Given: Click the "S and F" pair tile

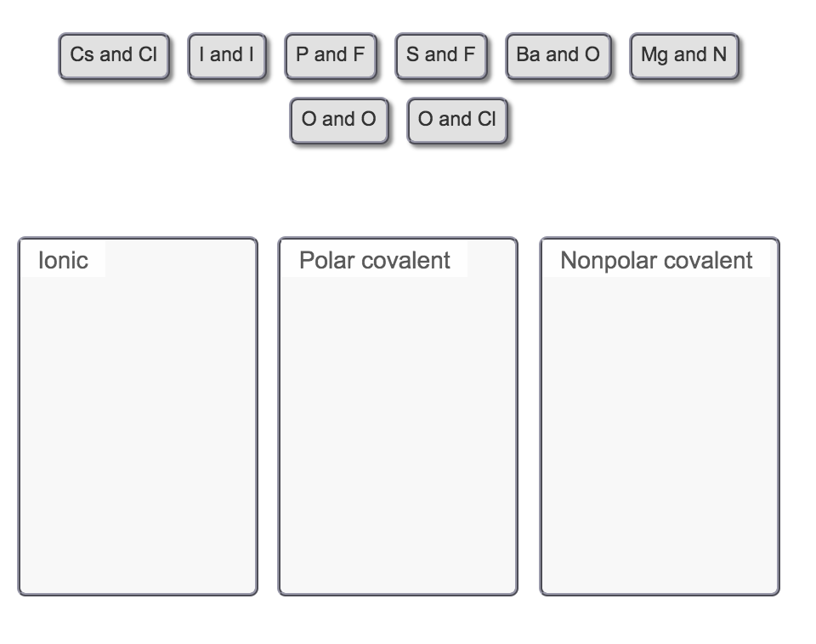Looking at the screenshot, I should pos(441,54).
